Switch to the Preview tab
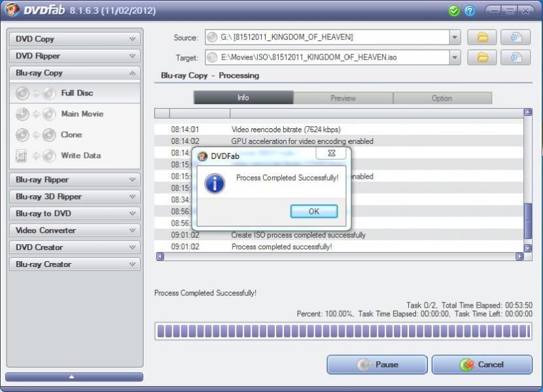Viewport: 543px width, 392px height. [343, 98]
